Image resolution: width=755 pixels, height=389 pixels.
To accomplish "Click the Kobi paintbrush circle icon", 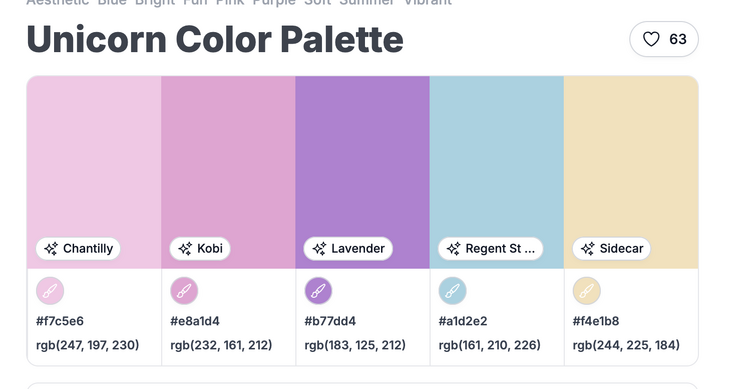I will tap(184, 291).
